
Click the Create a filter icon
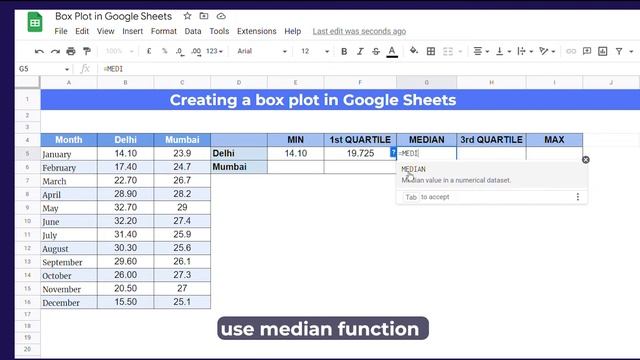pyautogui.click(x=619, y=51)
